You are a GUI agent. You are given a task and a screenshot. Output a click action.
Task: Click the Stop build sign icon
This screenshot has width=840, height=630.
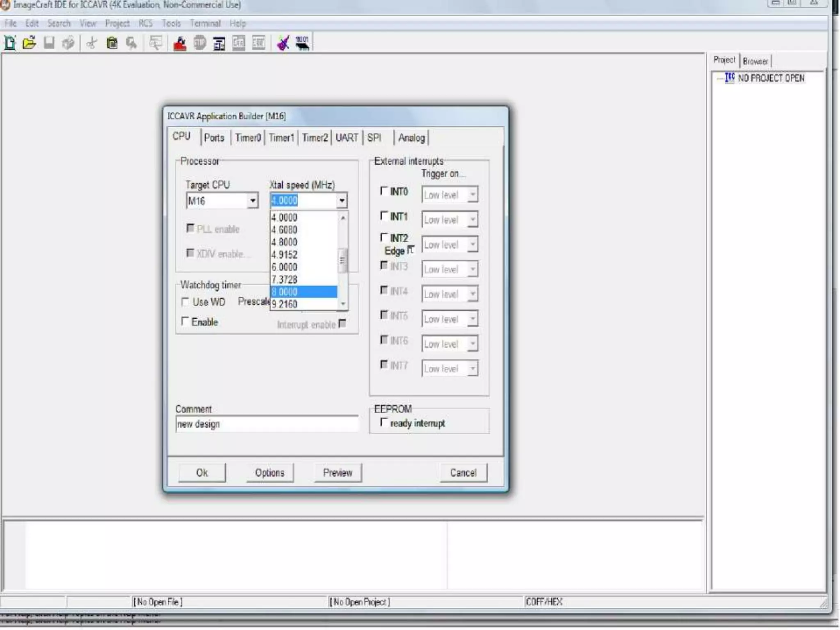200,43
